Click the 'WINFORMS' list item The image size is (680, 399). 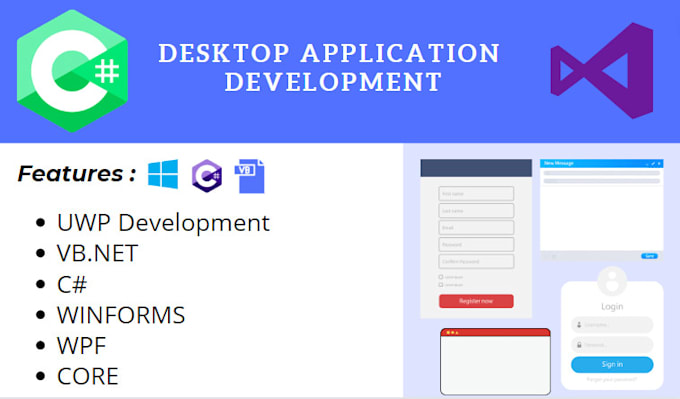121,315
